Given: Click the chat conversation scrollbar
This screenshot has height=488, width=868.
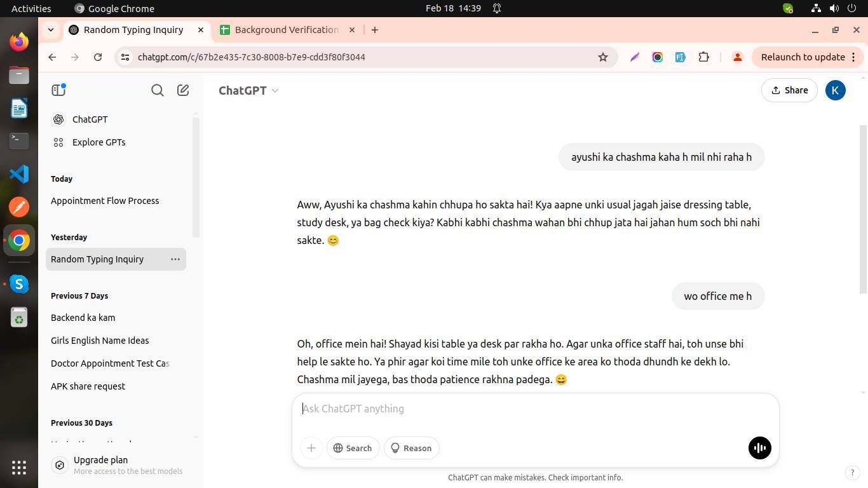Looking at the screenshot, I should click(x=862, y=210).
